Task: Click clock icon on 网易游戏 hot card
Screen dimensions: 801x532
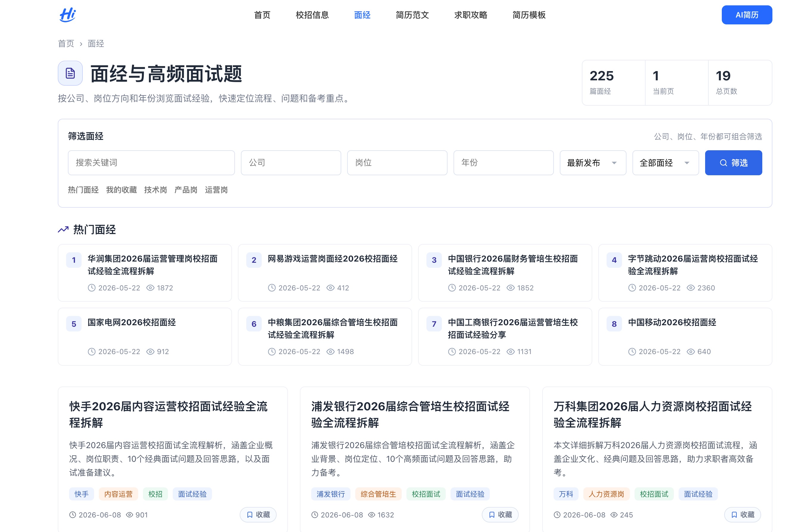Action: 272,288
